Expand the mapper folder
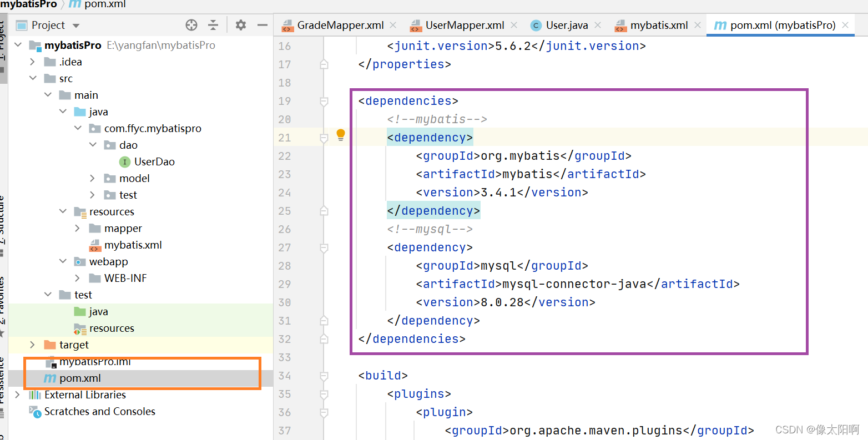 click(x=78, y=228)
